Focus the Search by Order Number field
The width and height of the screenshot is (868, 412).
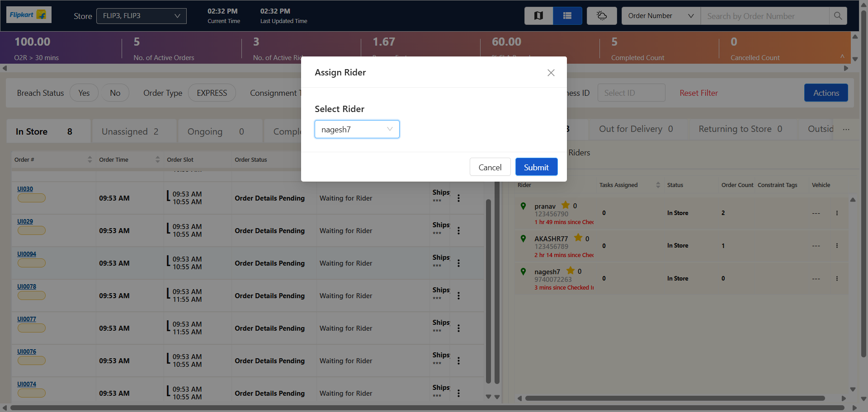[x=765, y=16]
